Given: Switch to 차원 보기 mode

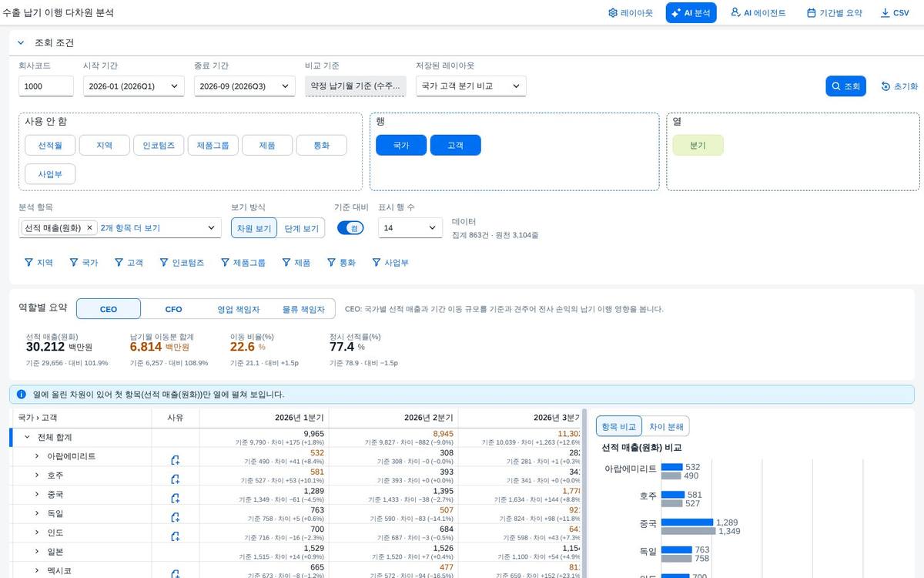Looking at the screenshot, I should tap(253, 228).
